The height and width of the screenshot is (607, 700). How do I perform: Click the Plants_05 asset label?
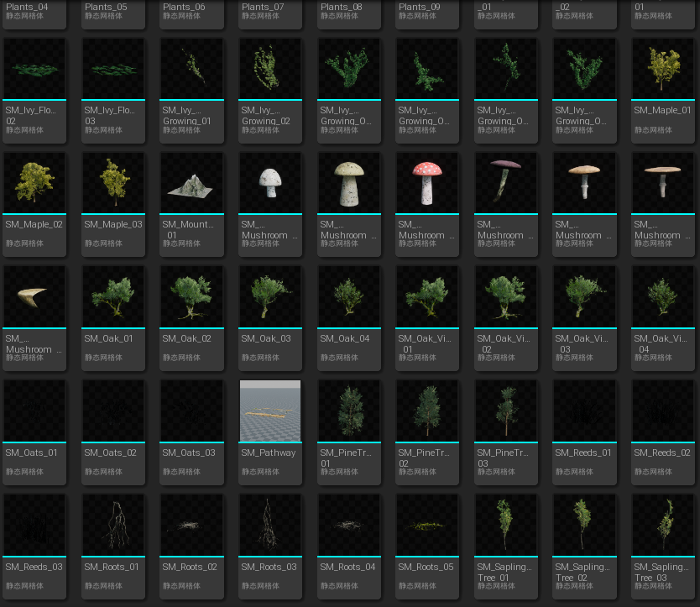(x=106, y=7)
